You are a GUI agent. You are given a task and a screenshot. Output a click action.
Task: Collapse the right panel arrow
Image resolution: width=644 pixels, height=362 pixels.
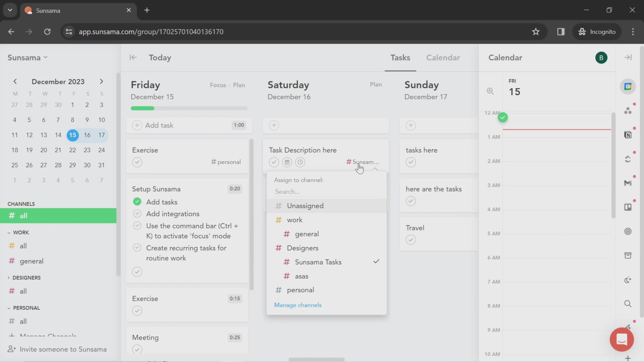(628, 57)
